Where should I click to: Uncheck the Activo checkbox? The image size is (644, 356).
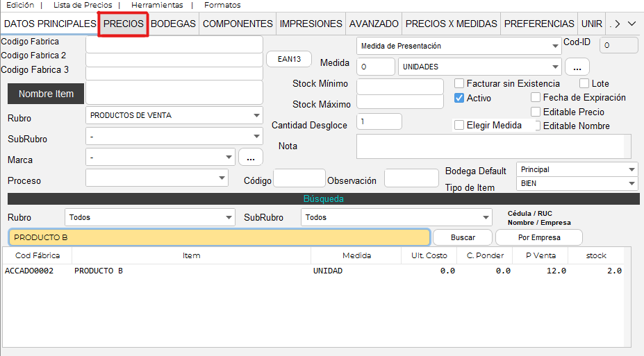[459, 98]
